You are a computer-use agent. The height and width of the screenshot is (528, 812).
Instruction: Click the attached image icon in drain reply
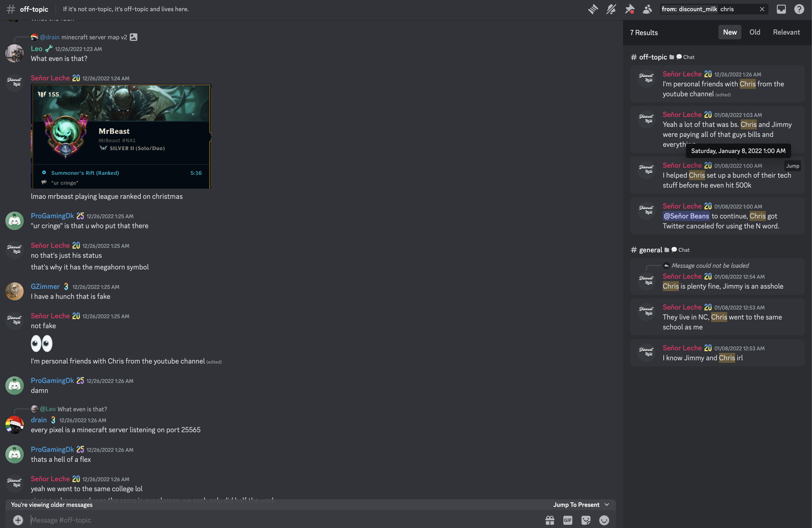pos(134,37)
